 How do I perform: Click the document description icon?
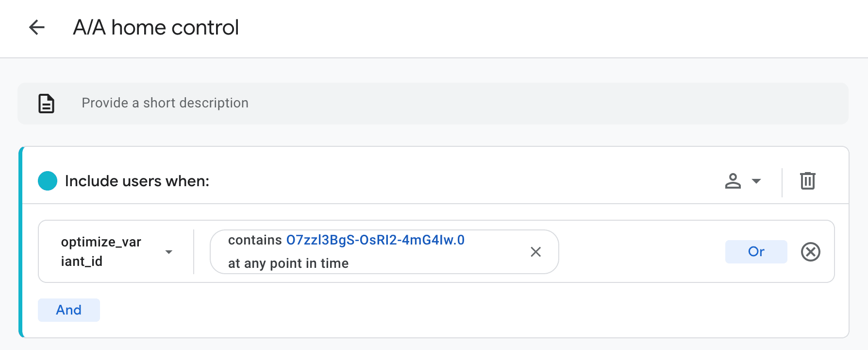click(46, 104)
